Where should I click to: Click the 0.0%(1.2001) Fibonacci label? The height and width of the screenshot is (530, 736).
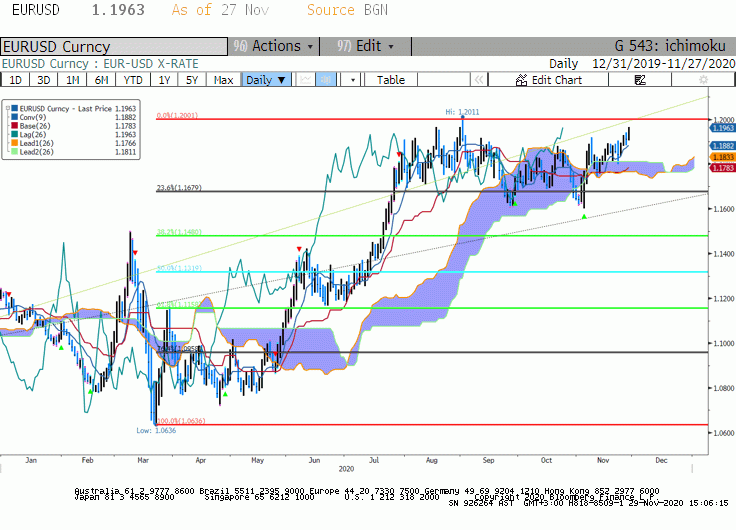click(x=177, y=115)
